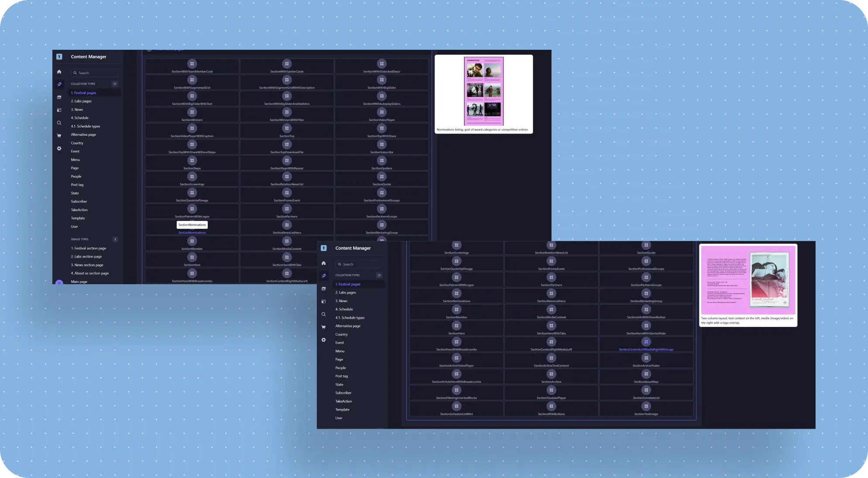Open 'TakeAction' collection in lower-right window

click(343, 401)
